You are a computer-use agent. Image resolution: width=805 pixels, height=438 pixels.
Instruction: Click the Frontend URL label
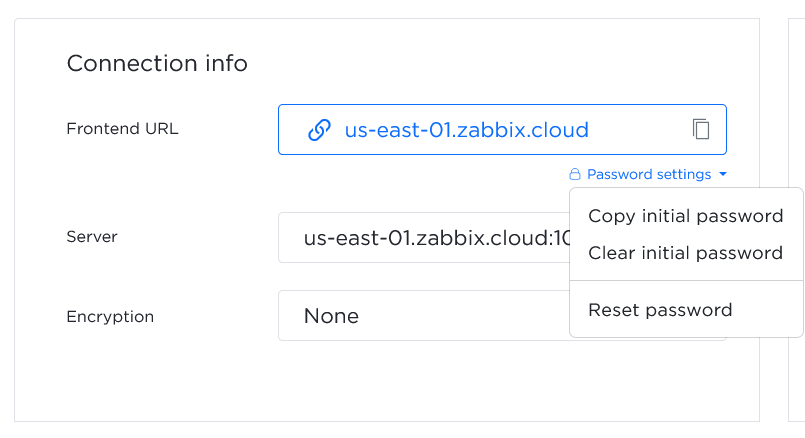pyautogui.click(x=122, y=129)
